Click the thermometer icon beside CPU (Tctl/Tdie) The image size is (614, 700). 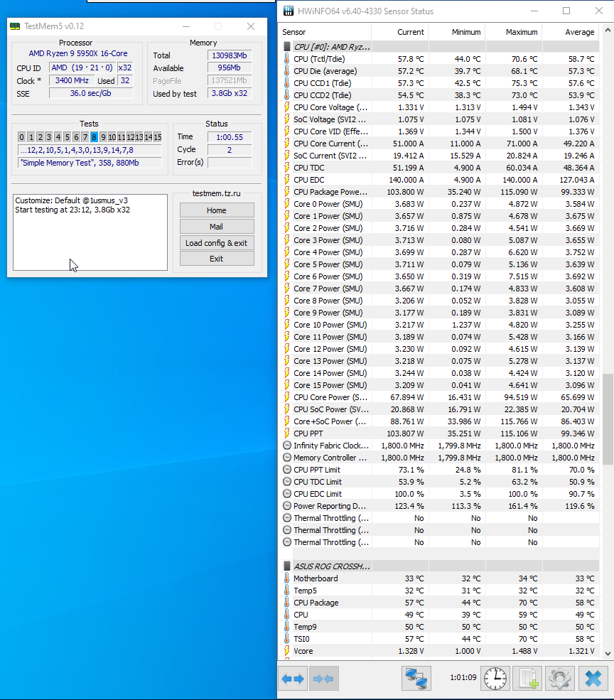[286, 58]
